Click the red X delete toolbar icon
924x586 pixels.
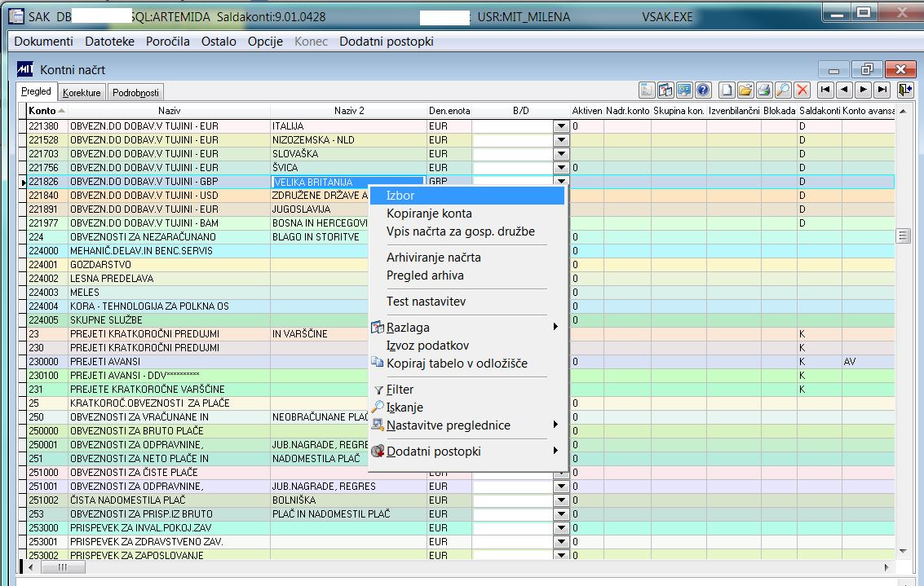coord(802,90)
